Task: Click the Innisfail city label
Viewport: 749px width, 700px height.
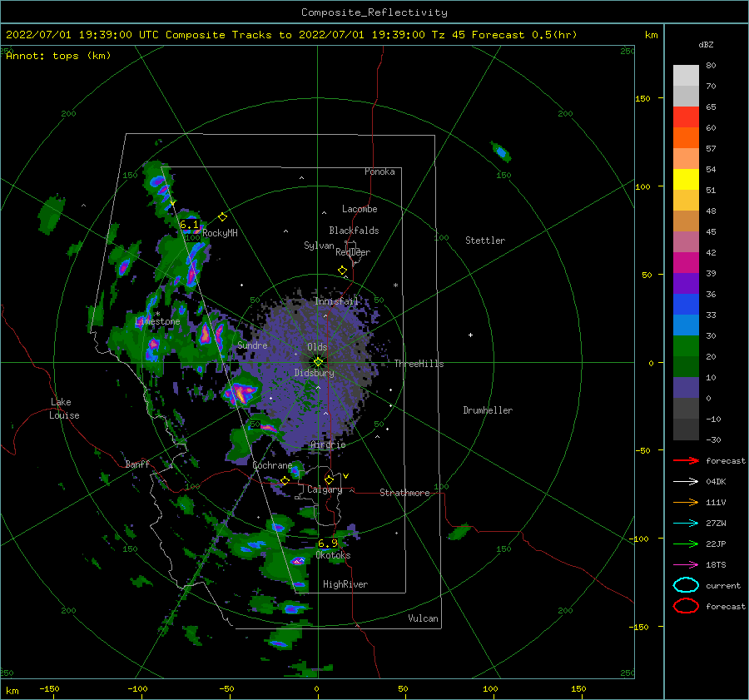Action: (336, 301)
